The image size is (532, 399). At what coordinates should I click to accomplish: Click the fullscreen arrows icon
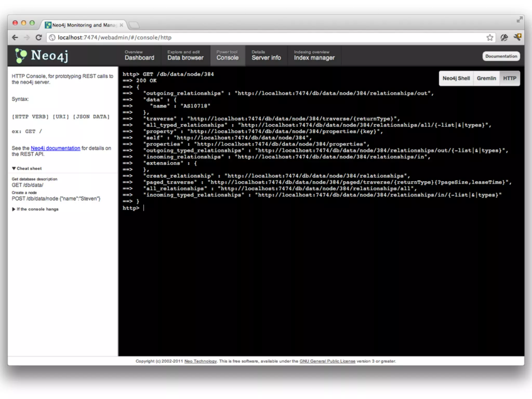pyautogui.click(x=519, y=19)
